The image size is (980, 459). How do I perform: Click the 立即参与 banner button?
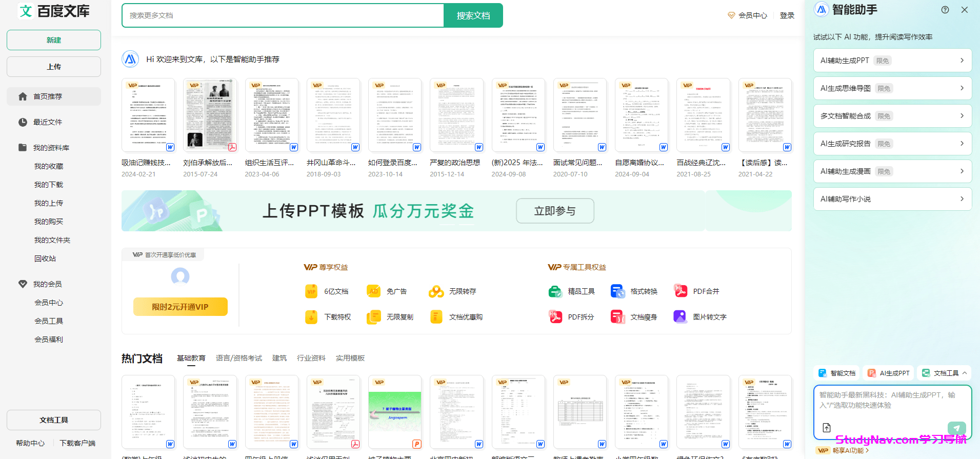[x=555, y=211]
